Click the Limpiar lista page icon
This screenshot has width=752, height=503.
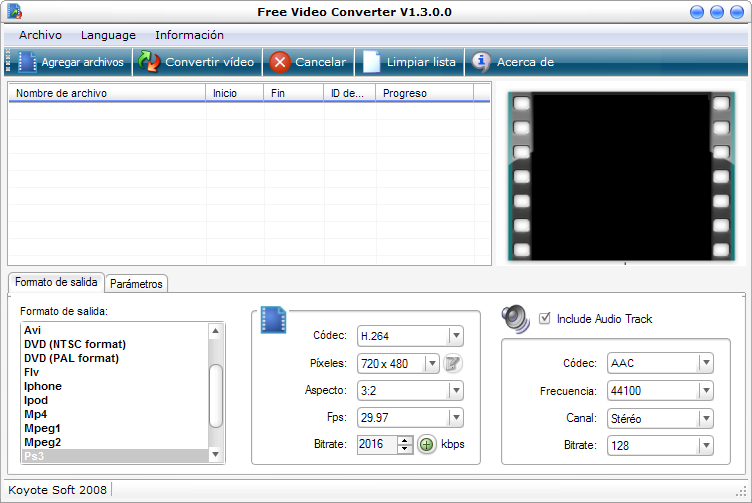pyautogui.click(x=372, y=62)
